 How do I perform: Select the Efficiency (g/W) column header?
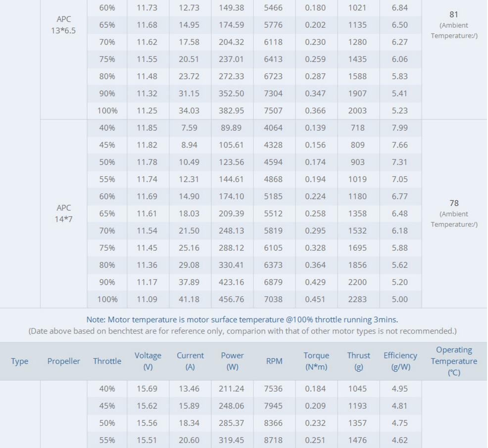(400, 361)
